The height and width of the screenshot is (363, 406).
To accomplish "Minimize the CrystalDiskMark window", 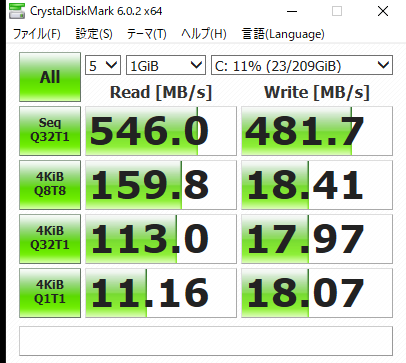I will pos(292,11).
